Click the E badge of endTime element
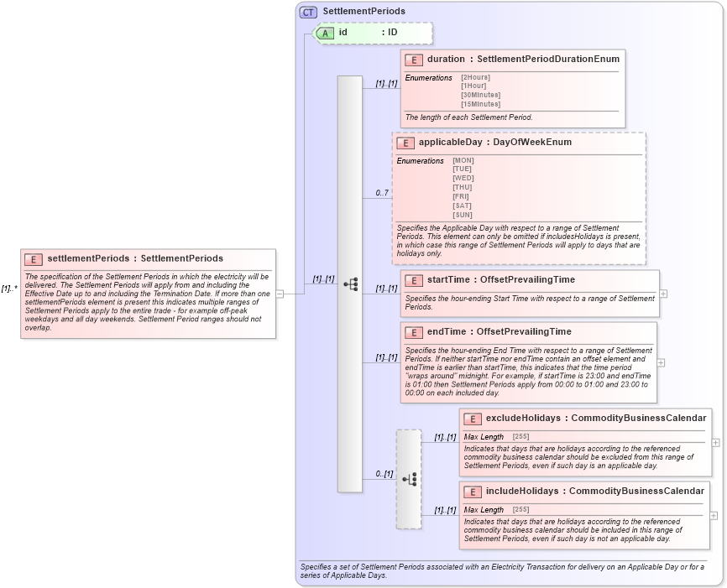 (x=414, y=333)
